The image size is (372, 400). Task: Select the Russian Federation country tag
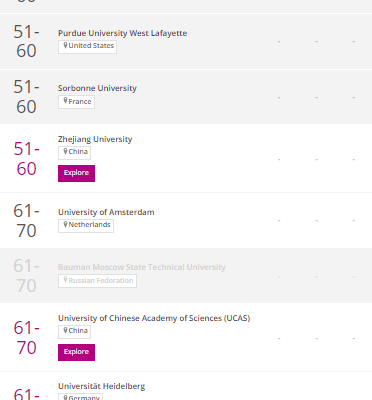97,281
